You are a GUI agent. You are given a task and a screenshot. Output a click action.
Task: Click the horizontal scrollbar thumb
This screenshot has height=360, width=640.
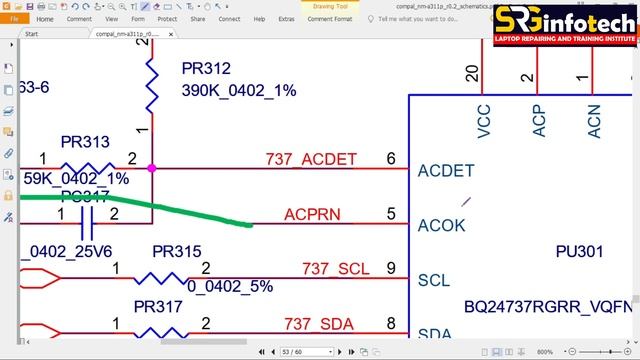coord(203,342)
